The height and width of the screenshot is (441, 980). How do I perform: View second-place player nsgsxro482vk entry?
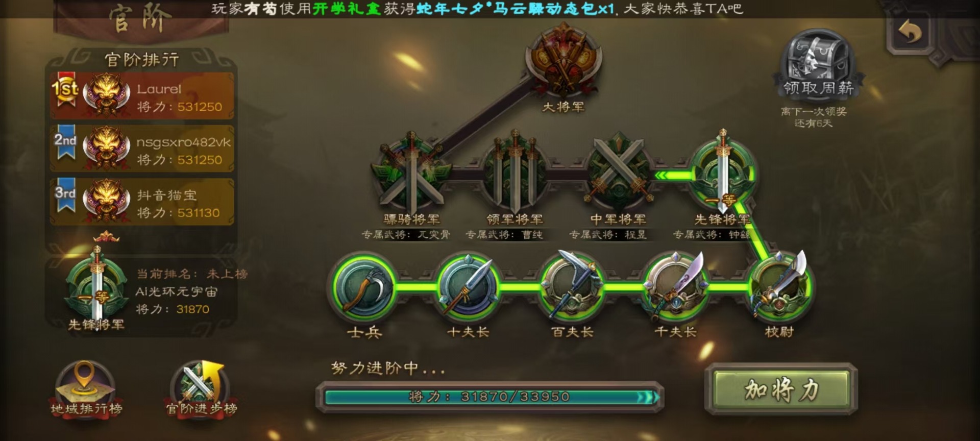tap(142, 149)
